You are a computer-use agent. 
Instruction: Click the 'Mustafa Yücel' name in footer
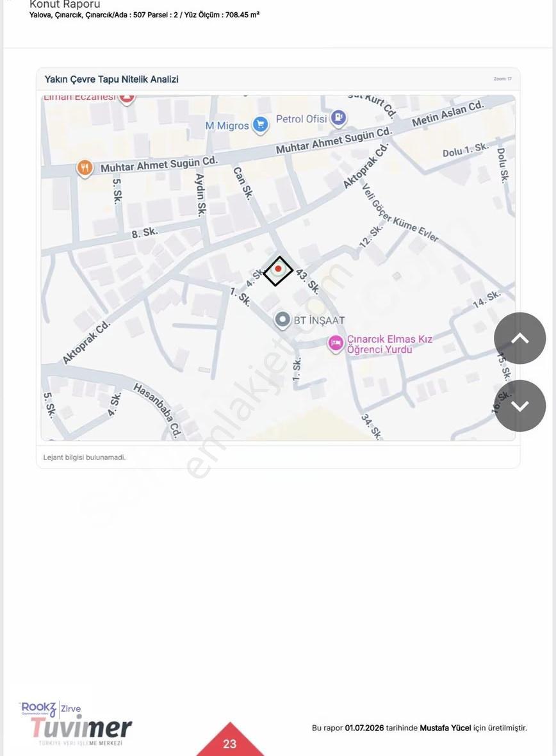click(x=445, y=728)
